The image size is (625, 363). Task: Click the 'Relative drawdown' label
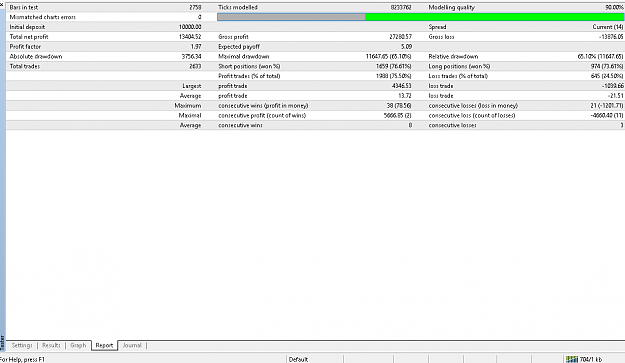point(453,57)
